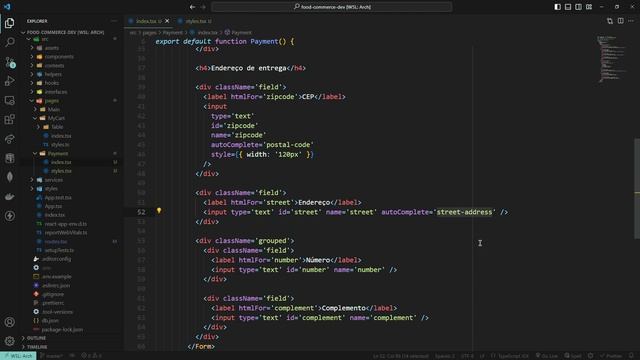Viewport: 640px width, 360px height.
Task: Open the .gitignore file
Action: point(53,294)
